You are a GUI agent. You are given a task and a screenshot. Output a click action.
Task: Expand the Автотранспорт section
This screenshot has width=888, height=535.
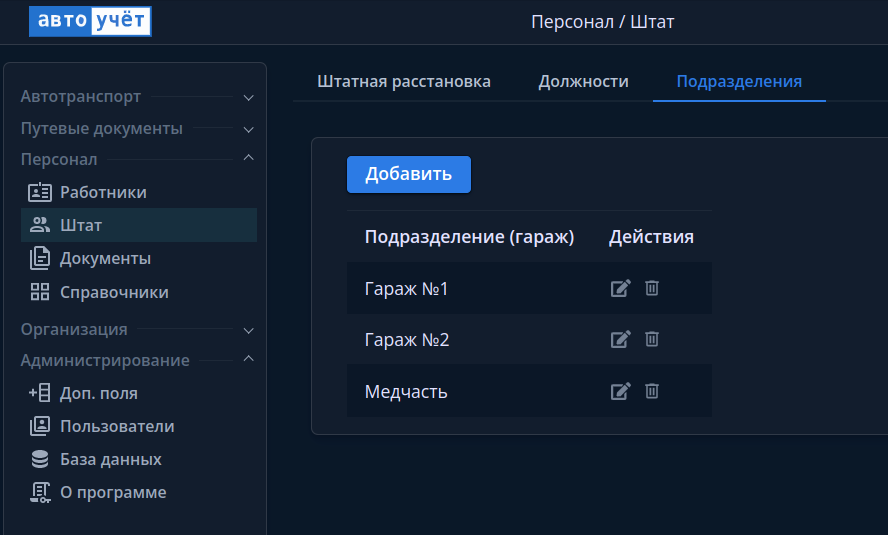(x=249, y=98)
